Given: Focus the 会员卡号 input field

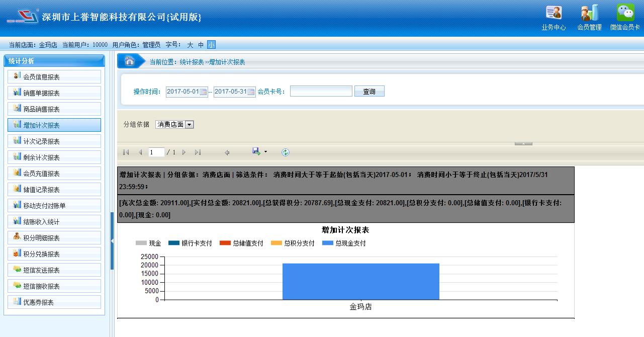Looking at the screenshot, I should click(x=321, y=92).
